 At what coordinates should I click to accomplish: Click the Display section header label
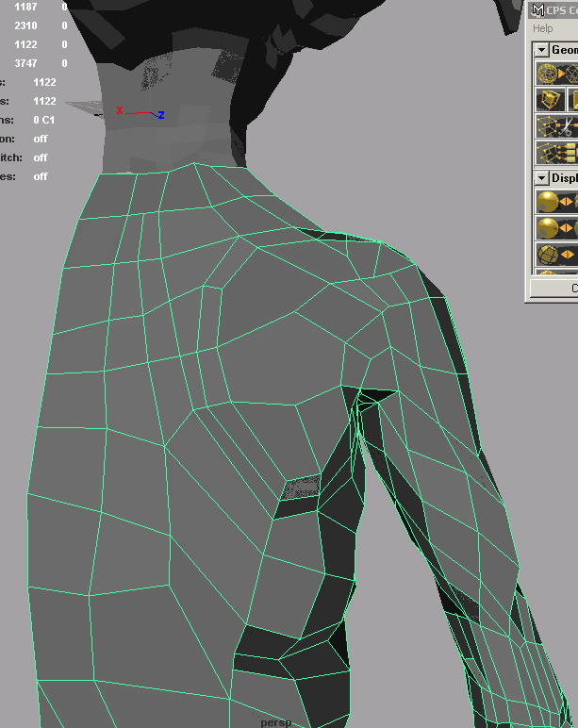pos(564,177)
